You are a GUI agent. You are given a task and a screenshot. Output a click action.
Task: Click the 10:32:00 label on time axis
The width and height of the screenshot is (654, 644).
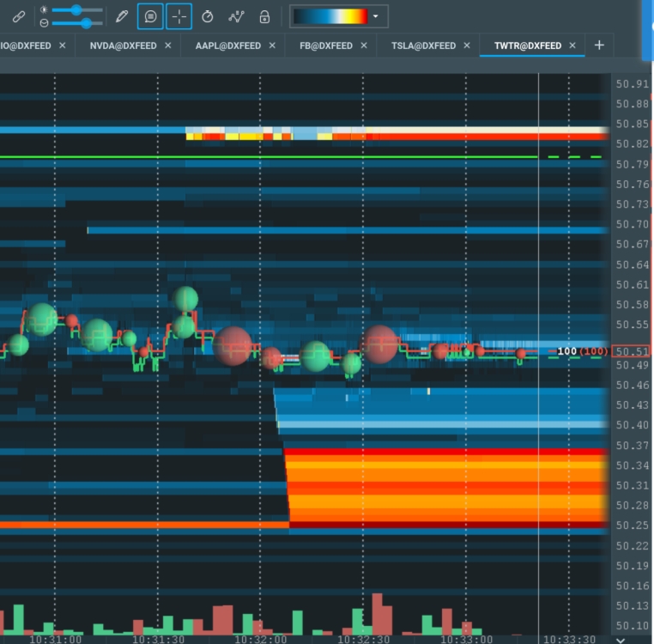pos(260,639)
